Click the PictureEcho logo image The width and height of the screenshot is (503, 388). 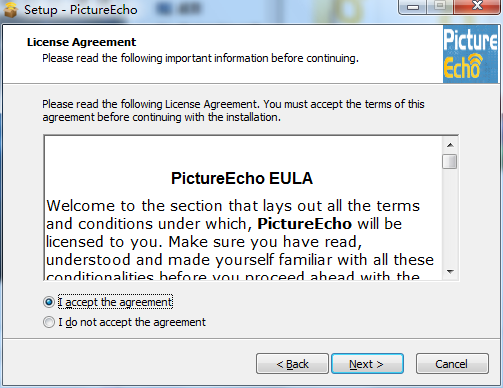[470, 54]
